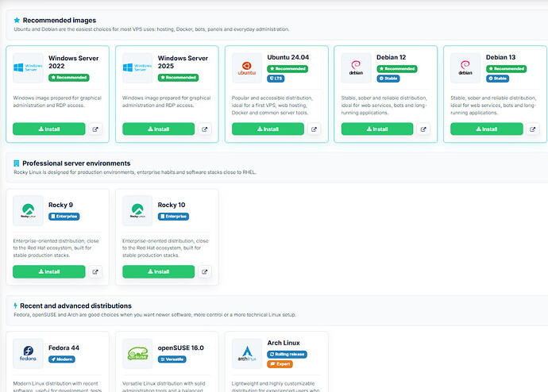Open Rocky 10 external link icon
The height and width of the screenshot is (392, 548).
click(x=204, y=272)
